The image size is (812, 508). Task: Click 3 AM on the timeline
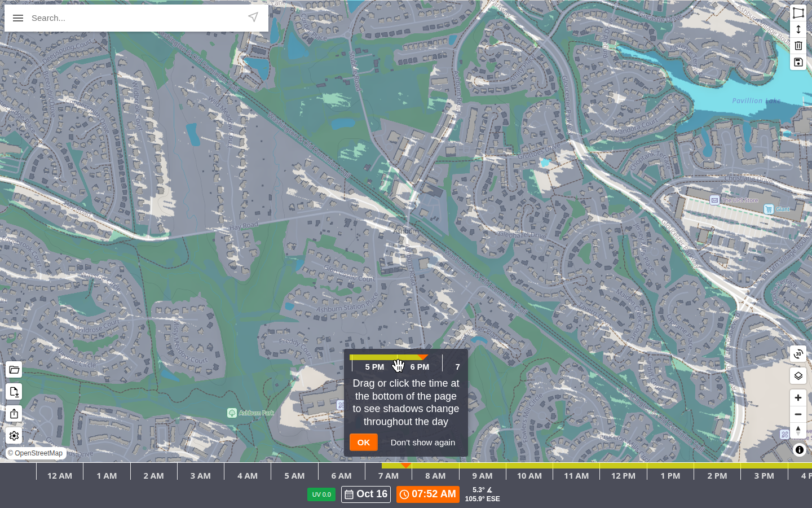(x=200, y=476)
